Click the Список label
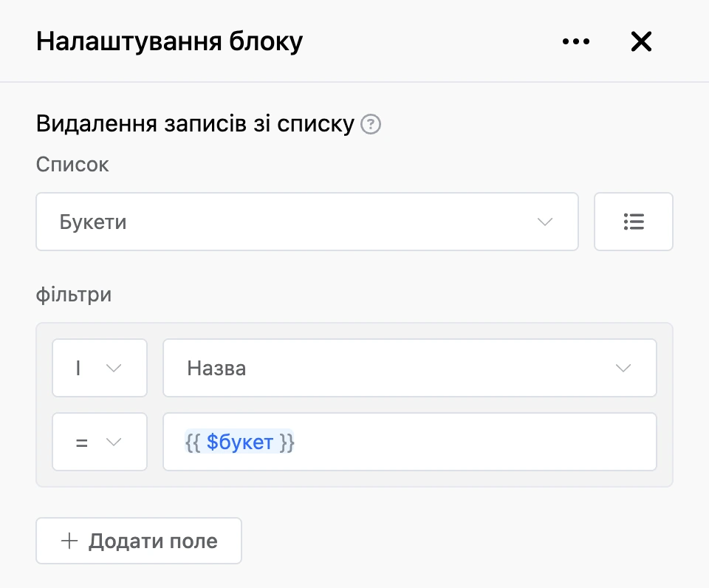The image size is (709, 588). point(72,165)
